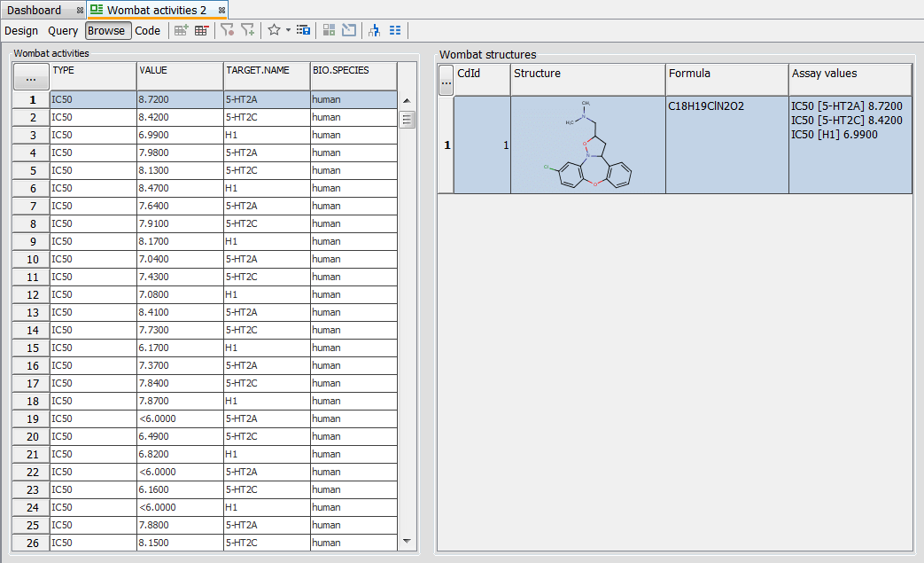The image size is (924, 563).
Task: Click the grid layout icon in toolbar
Action: 329,30
